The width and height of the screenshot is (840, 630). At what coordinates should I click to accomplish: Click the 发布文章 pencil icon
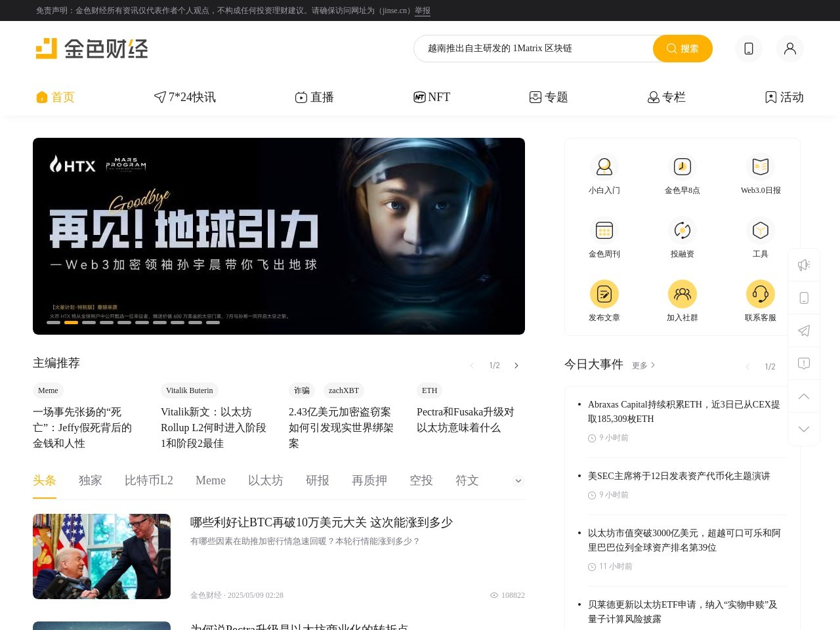coord(604,294)
